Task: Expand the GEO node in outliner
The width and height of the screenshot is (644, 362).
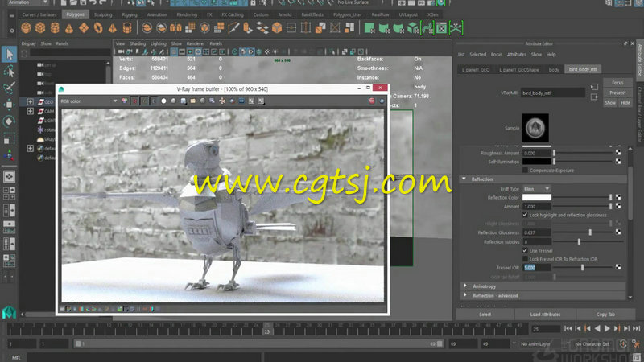Action: pos(31,101)
